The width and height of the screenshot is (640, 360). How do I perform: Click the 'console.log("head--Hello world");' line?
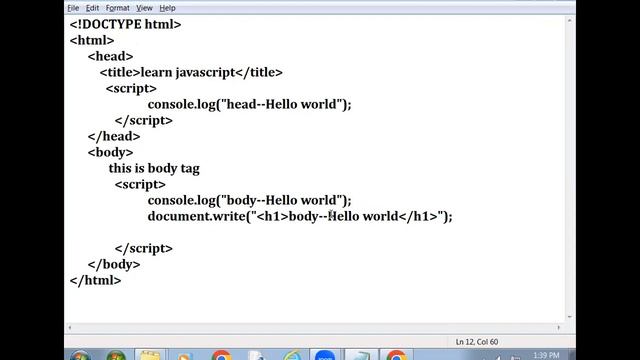pos(249,104)
